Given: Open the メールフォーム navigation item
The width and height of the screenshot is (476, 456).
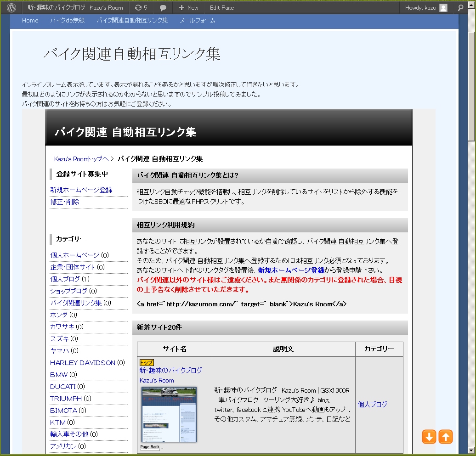Looking at the screenshot, I should click(197, 21).
